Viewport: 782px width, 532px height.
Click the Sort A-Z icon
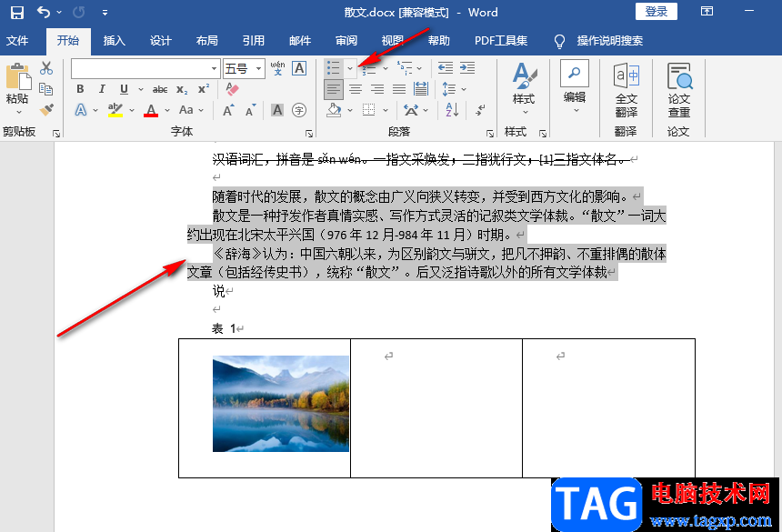tap(452, 110)
